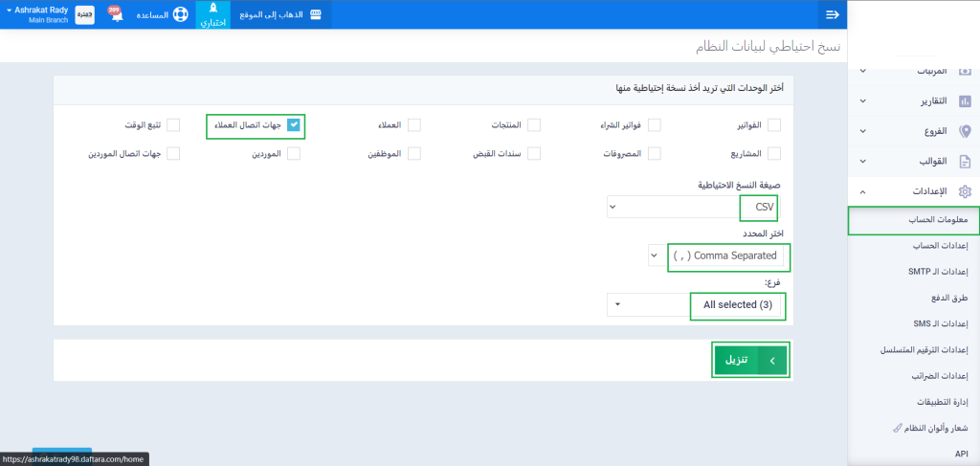Click the green download (تنزيل) button

751,360
